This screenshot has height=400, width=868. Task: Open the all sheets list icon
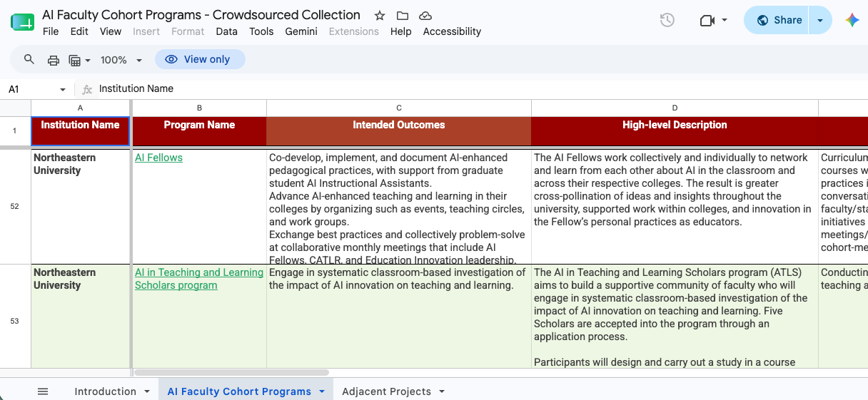[x=43, y=391]
